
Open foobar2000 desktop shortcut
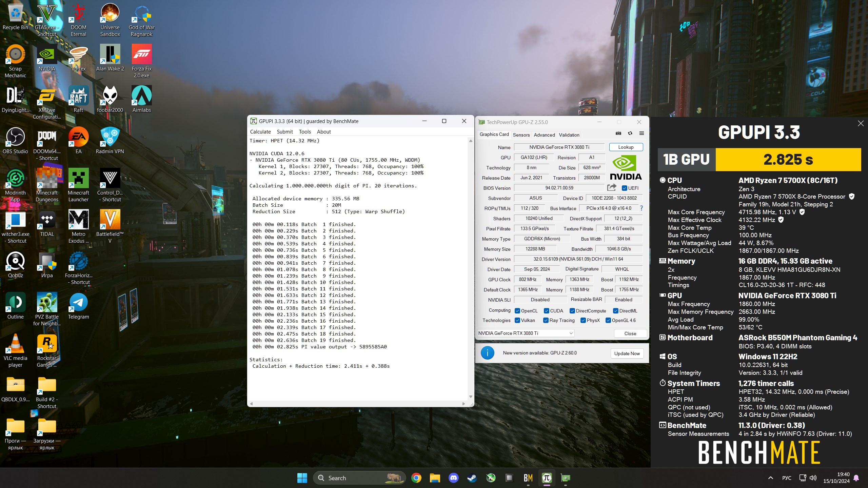pos(110,99)
